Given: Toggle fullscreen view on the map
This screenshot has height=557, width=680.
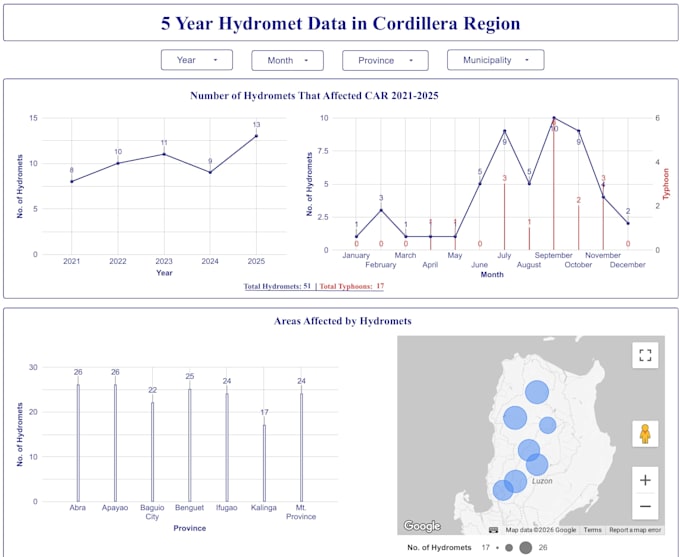Looking at the screenshot, I should [645, 355].
